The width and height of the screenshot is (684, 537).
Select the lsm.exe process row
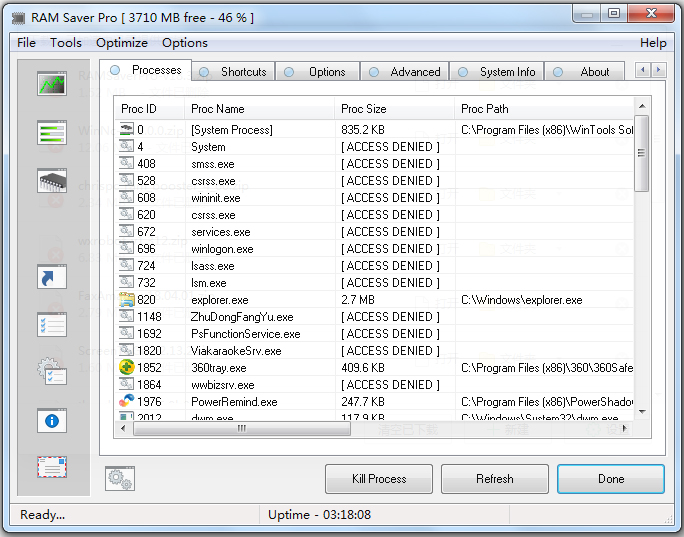tap(374, 283)
